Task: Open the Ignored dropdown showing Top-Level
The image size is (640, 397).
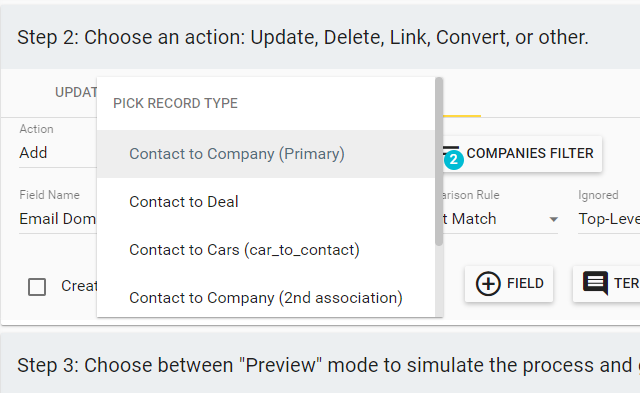Action: [609, 219]
